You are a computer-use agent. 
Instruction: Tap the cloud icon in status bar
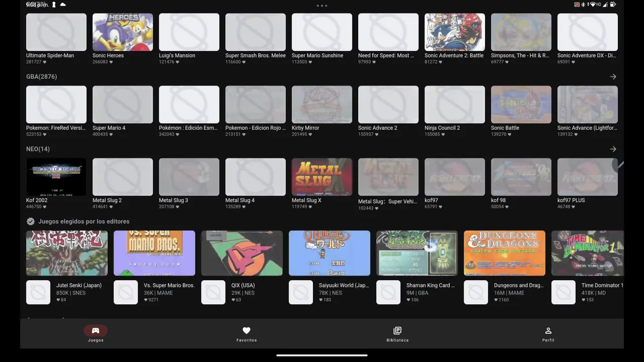click(63, 5)
